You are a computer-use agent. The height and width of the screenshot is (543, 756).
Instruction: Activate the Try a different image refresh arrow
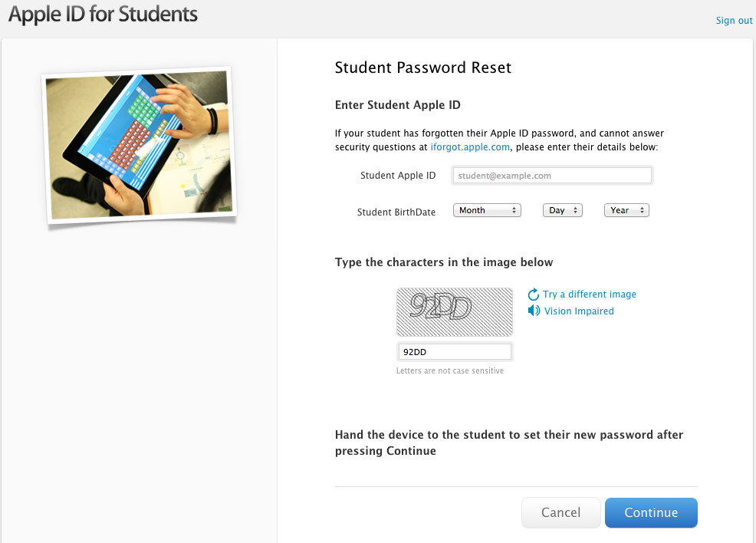[534, 294]
